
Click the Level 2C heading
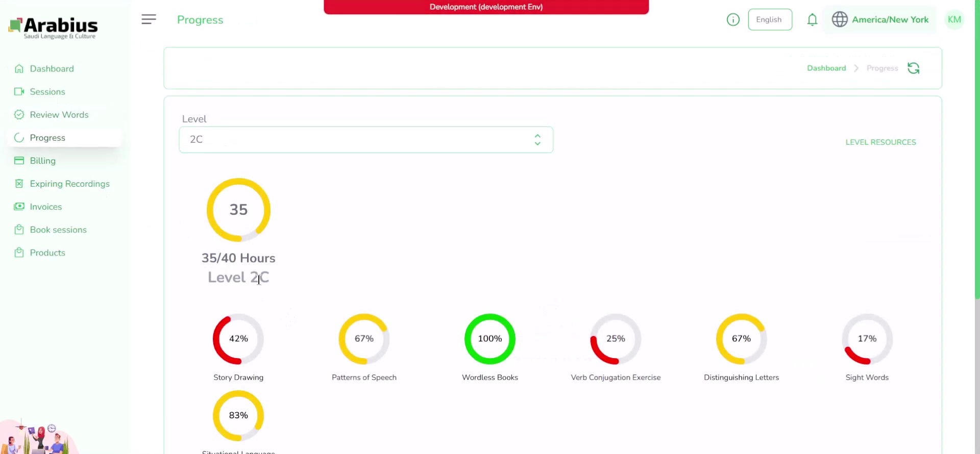point(238,278)
